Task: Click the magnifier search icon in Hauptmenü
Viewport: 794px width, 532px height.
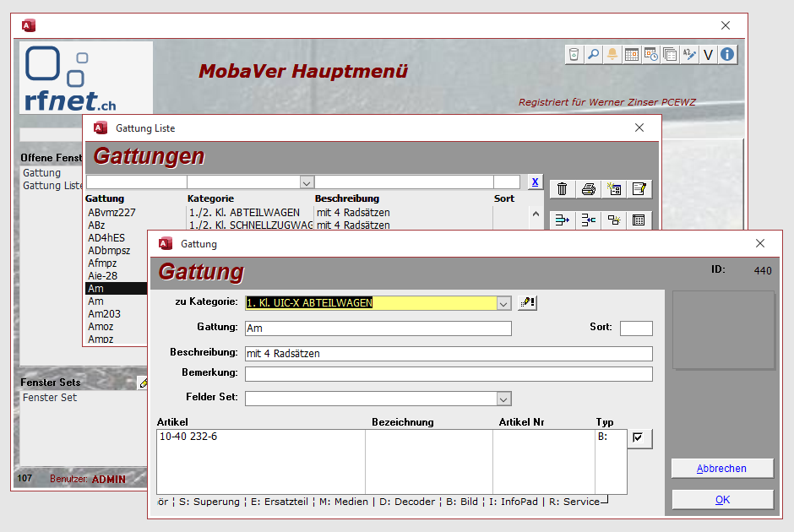Action: point(593,55)
